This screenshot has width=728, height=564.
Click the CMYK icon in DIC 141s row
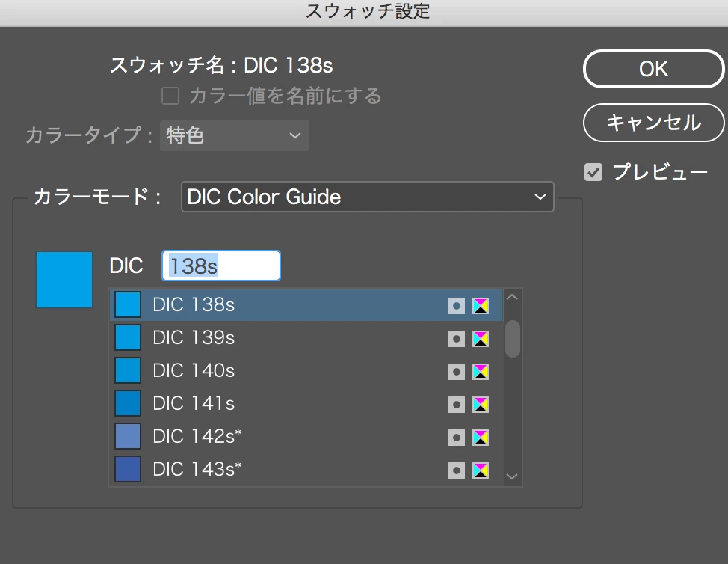[x=481, y=405]
